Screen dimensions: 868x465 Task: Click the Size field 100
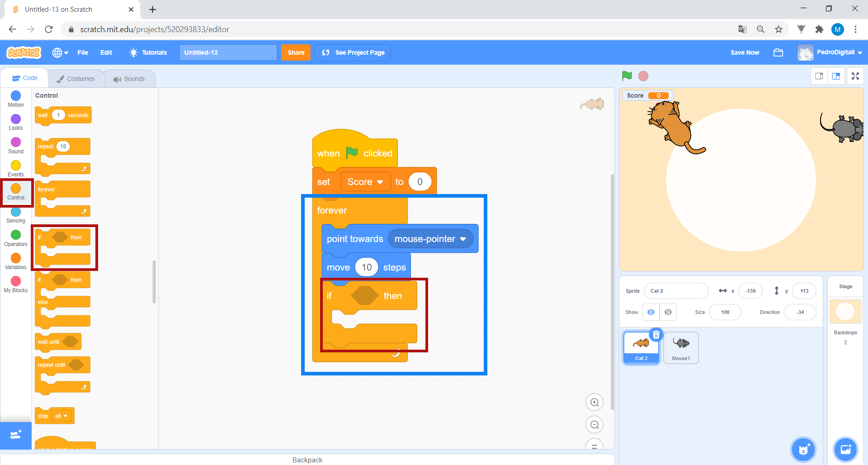[725, 312]
